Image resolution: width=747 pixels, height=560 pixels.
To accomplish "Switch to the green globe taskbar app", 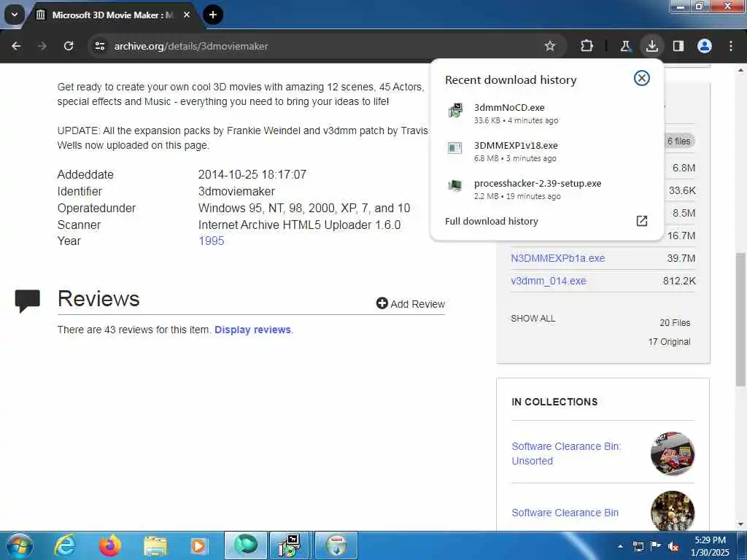I will pos(246,545).
